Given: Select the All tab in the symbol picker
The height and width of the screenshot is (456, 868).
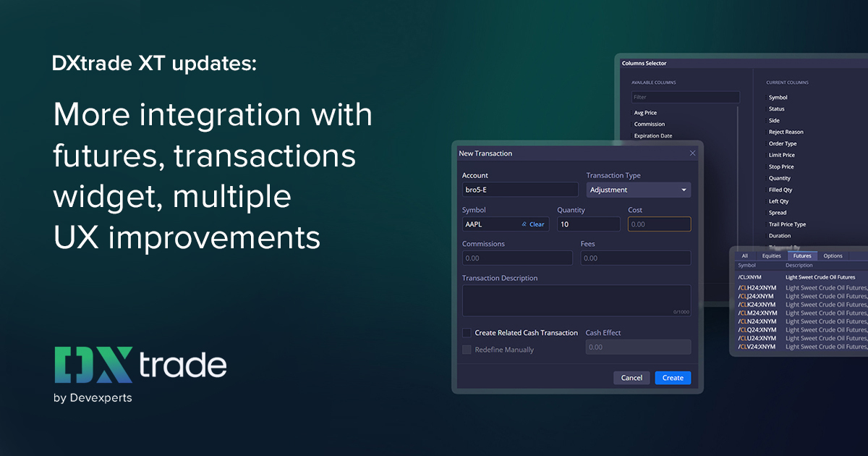Looking at the screenshot, I should [x=744, y=256].
